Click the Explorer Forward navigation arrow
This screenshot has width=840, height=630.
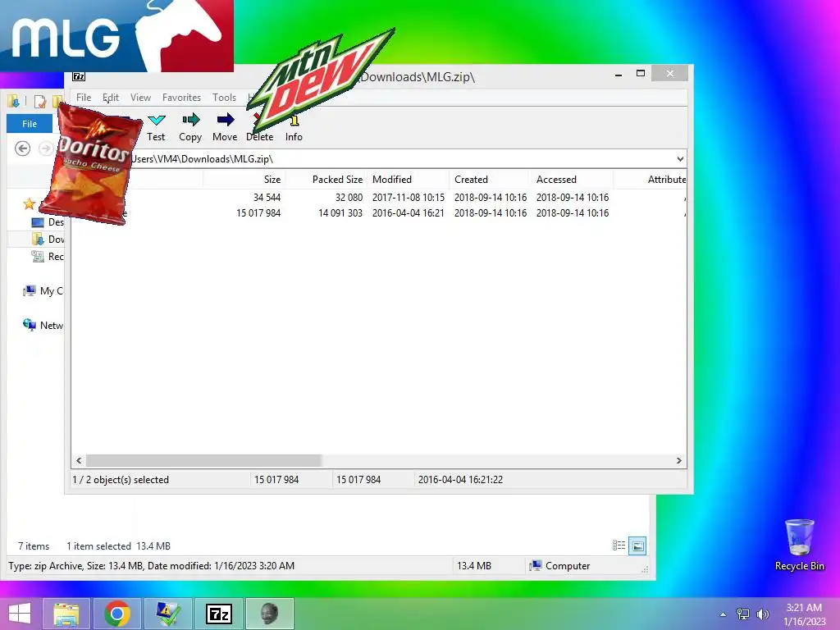click(x=46, y=148)
